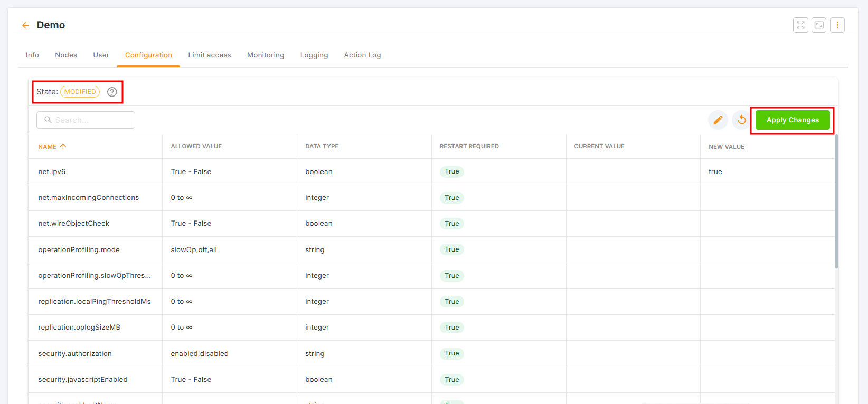Click the fullscreen expand icon
Viewport: 868px width, 404px height.
coord(800,25)
